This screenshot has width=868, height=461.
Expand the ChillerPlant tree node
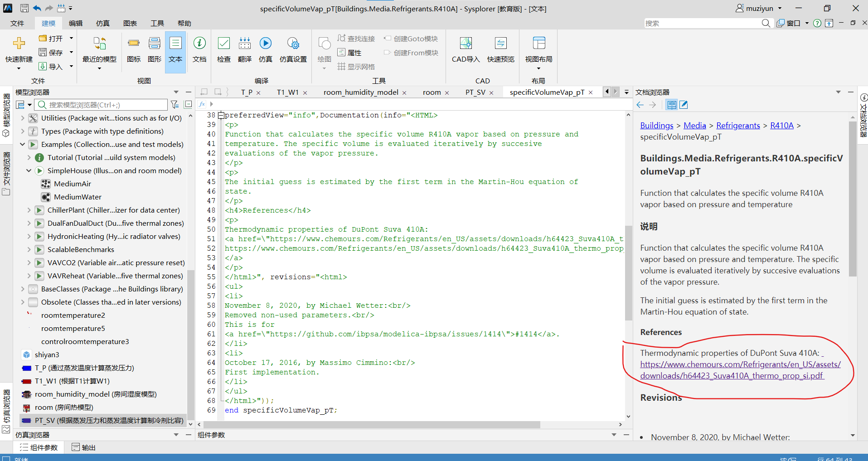[x=29, y=210]
